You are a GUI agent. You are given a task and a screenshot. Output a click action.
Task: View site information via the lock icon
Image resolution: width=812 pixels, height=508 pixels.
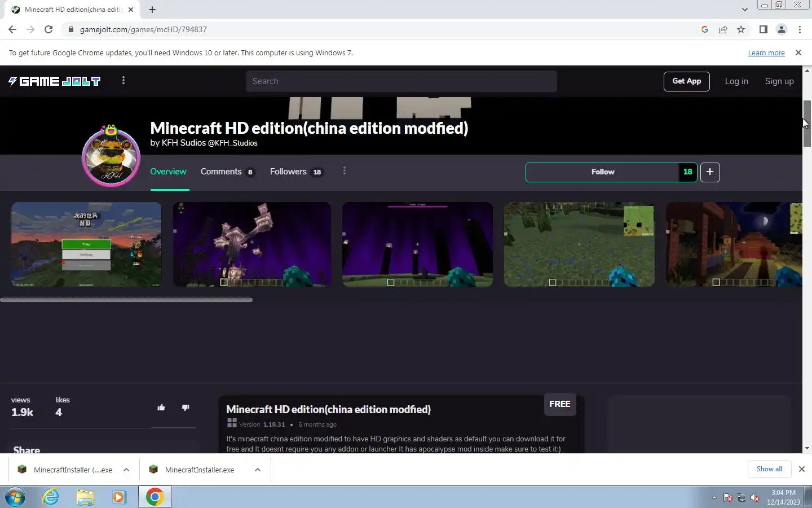click(70, 29)
